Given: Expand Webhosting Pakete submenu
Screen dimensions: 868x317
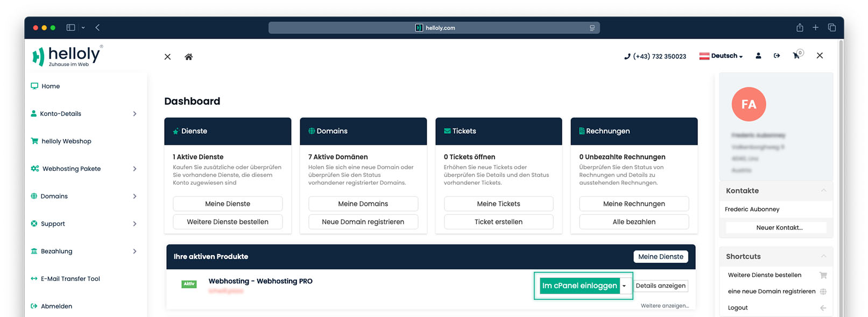Looking at the screenshot, I should coord(135,169).
